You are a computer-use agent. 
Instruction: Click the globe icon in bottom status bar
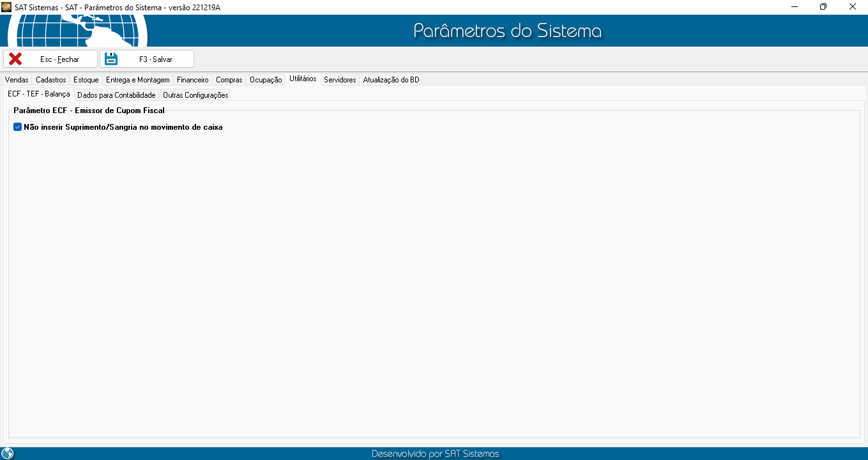click(8, 454)
